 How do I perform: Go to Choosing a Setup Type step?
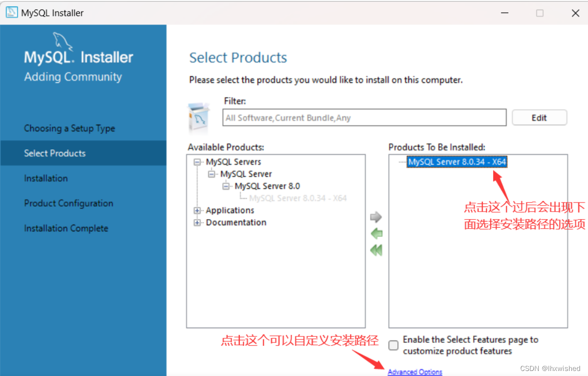coord(69,128)
